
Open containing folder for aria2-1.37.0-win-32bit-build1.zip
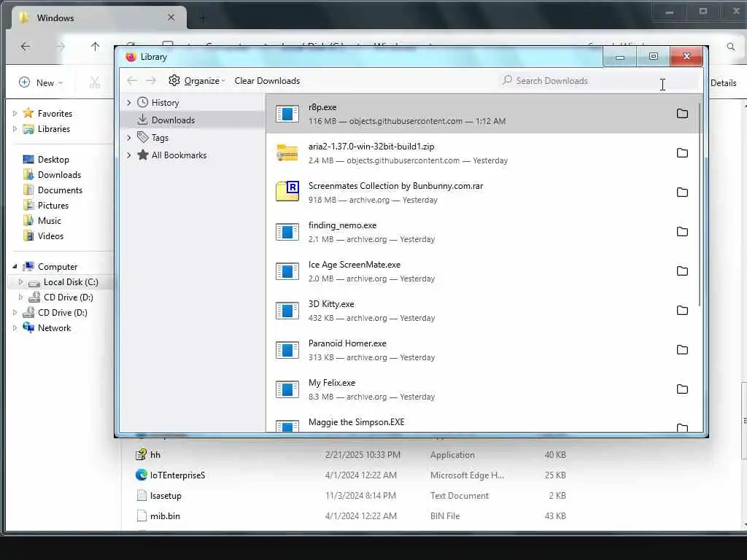[x=682, y=153]
